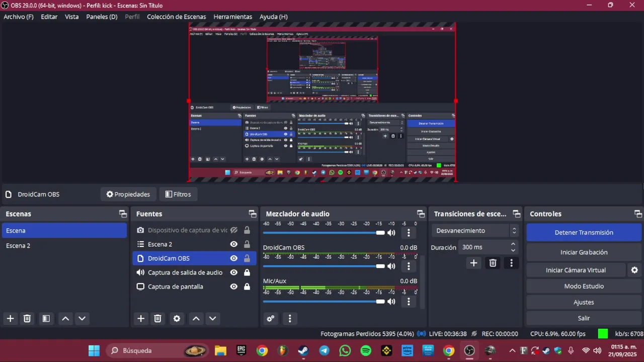Screen dimensions: 644x362
Task: Hide Captura de pantalla source
Action: click(234, 287)
